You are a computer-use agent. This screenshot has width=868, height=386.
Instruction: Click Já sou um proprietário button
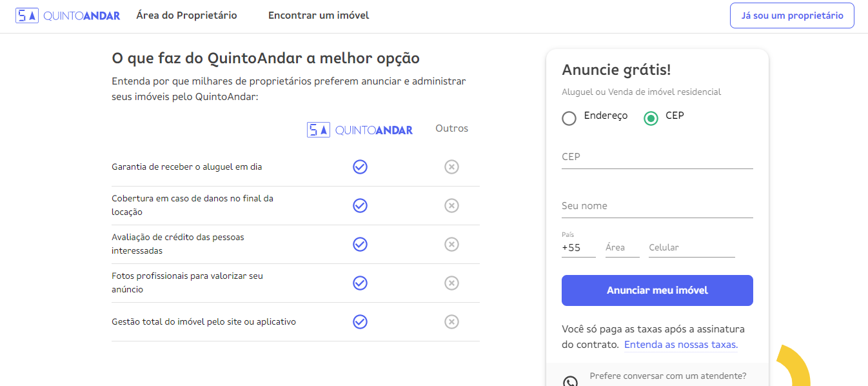coord(792,15)
